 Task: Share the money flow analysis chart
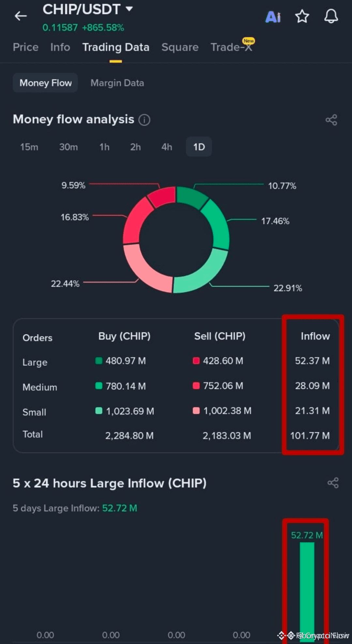(331, 120)
